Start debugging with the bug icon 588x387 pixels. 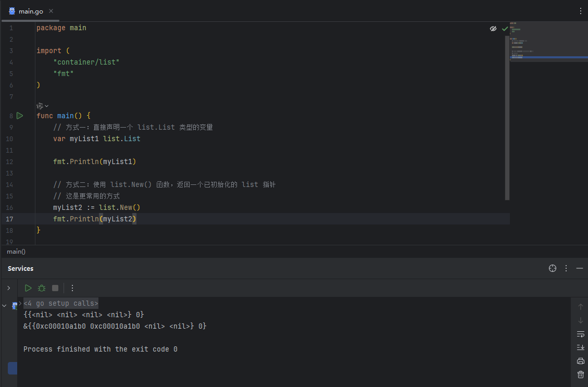tap(42, 288)
